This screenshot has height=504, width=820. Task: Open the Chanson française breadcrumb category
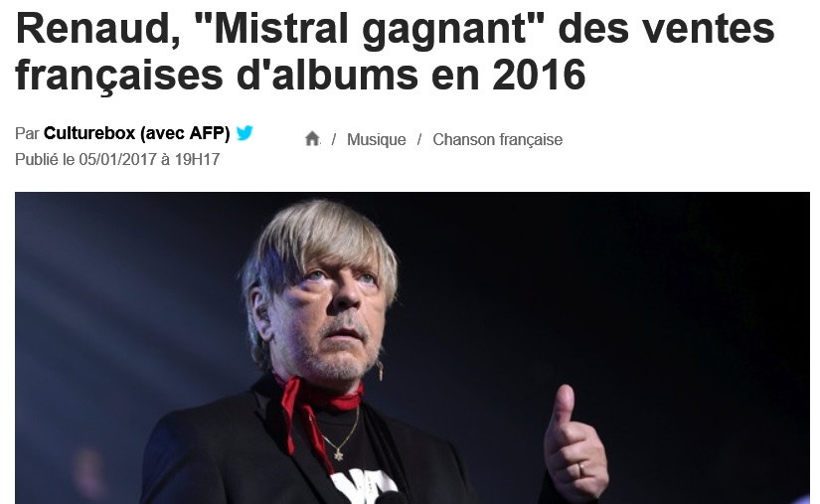point(497,139)
